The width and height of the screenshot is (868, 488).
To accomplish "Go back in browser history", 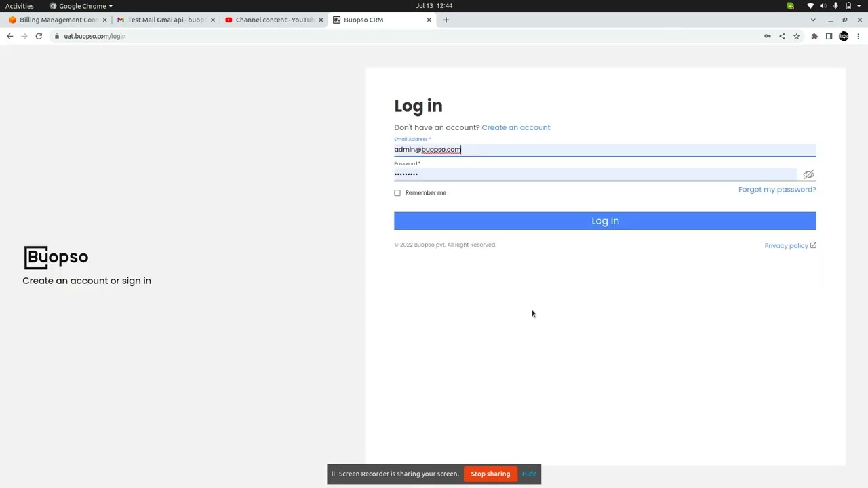I will 9,36.
